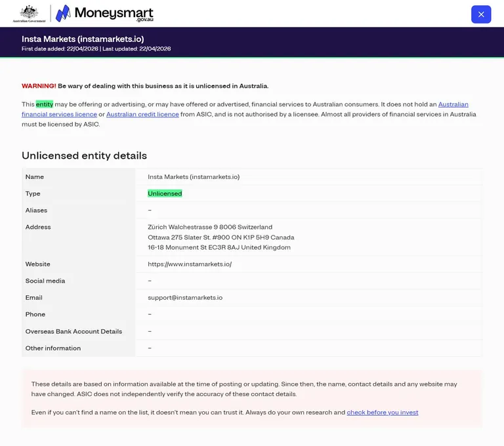Click the Zürich Walchestrasse address line

210,227
